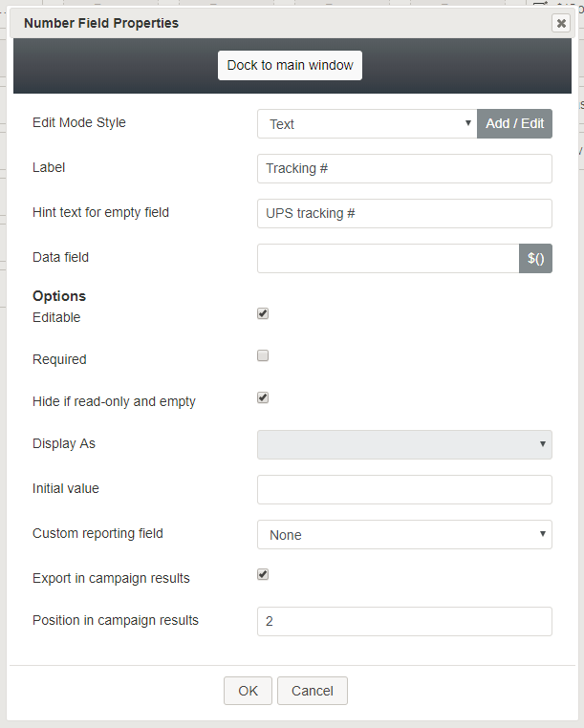Click the Display As dropdown arrow

542,444
